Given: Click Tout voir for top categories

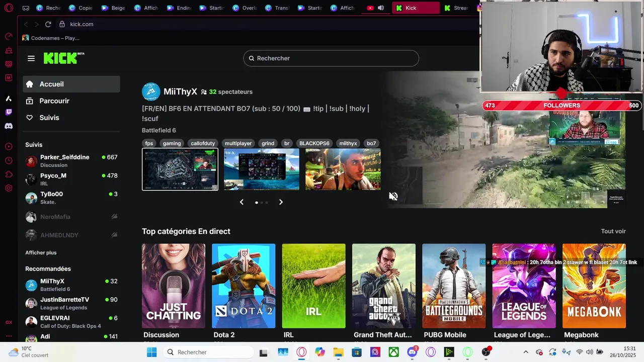Looking at the screenshot, I should pyautogui.click(x=613, y=231).
